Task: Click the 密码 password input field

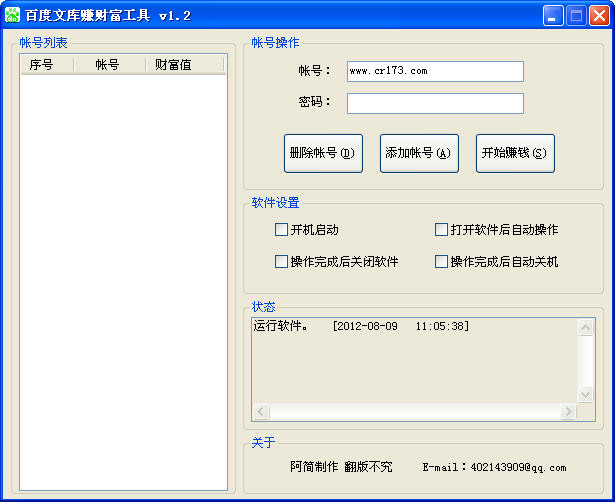Action: pos(435,104)
